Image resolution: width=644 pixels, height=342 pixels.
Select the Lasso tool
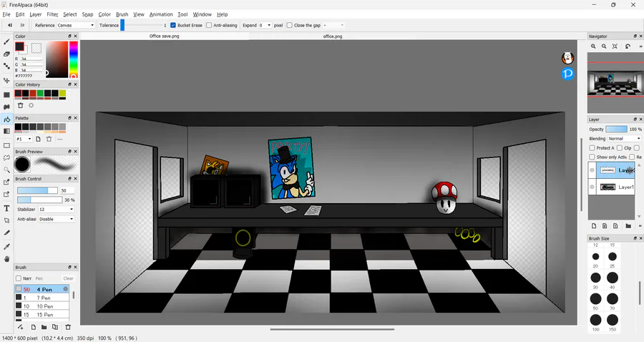(x=6, y=157)
